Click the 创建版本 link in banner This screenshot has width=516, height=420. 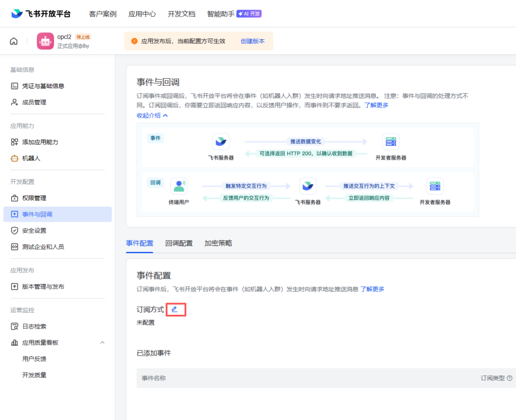pos(252,41)
